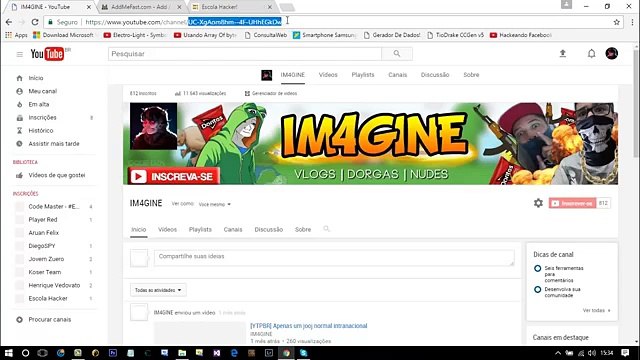Screen dimensions: 640x360
Task: Click the Início home icon in sidebar
Action: tap(19, 78)
